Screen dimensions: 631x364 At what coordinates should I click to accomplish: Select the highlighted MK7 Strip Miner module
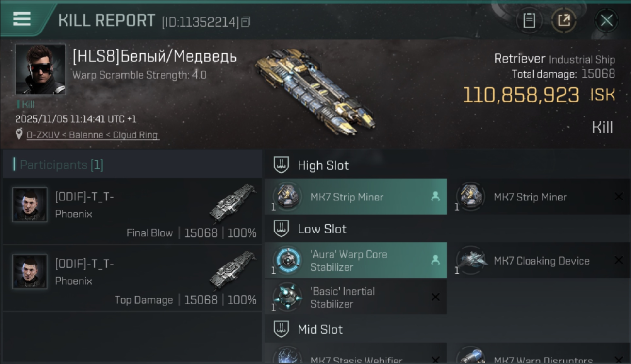355,197
